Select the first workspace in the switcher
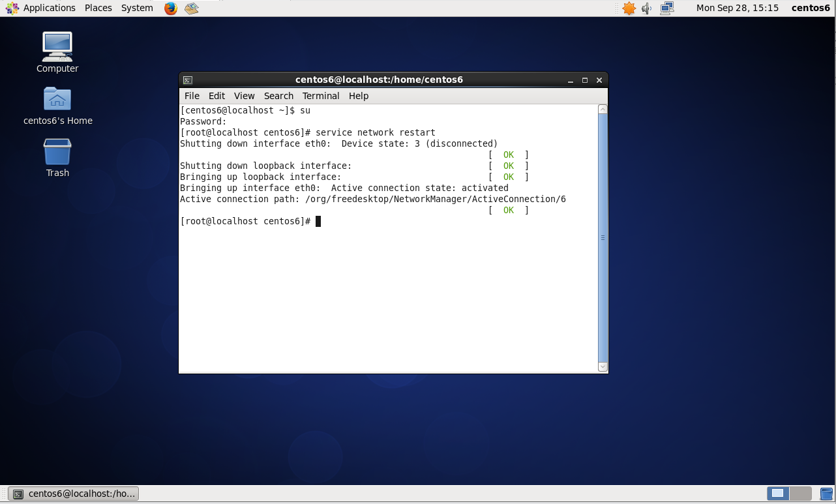 click(x=778, y=494)
